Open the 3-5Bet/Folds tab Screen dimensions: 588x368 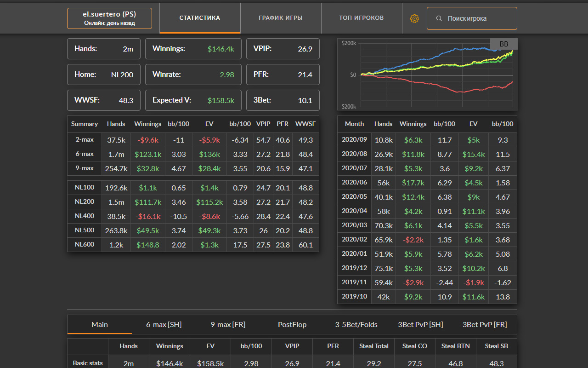pos(356,324)
